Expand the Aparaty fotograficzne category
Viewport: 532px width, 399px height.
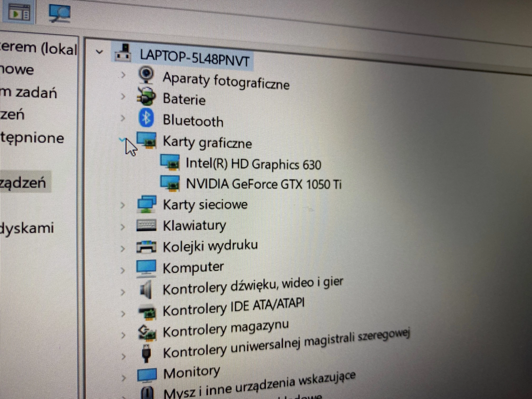[123, 75]
